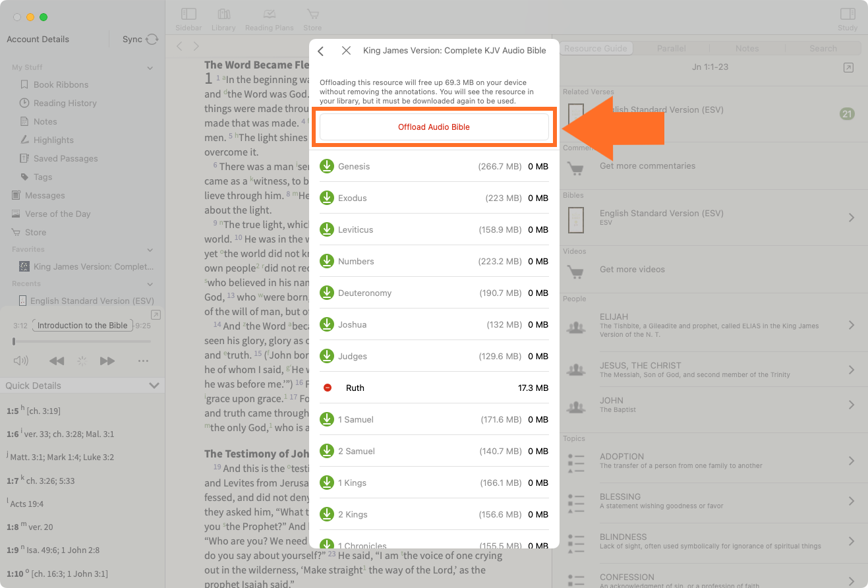
Task: Collapse the My Stuff section
Action: tap(150, 68)
